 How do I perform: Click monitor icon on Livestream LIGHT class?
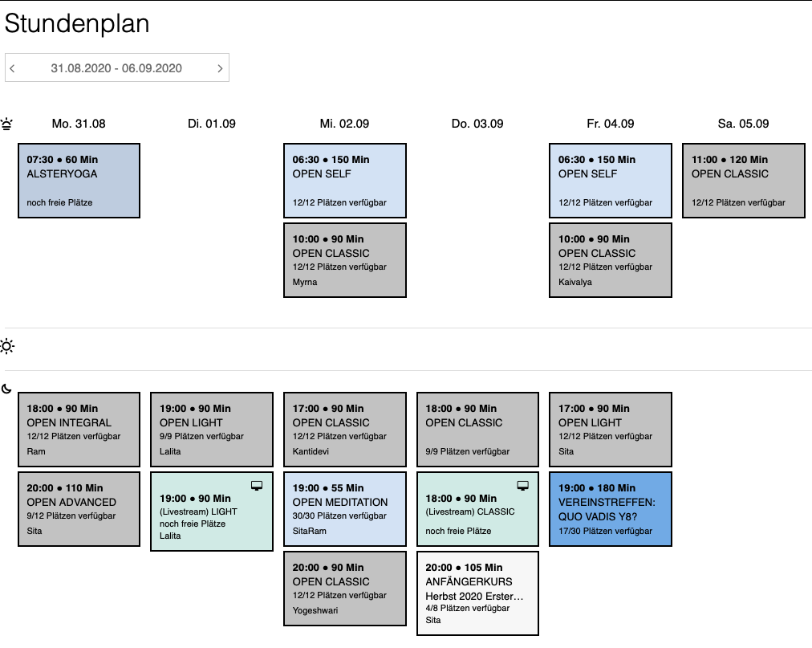(x=257, y=485)
